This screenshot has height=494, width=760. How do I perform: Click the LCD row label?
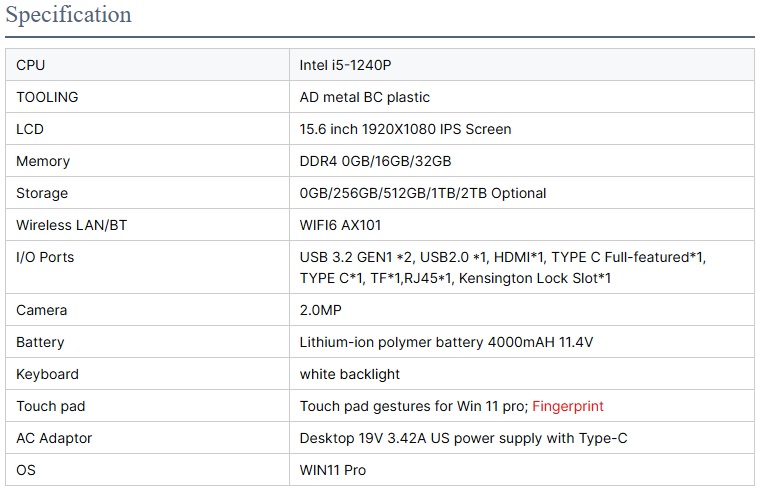30,129
